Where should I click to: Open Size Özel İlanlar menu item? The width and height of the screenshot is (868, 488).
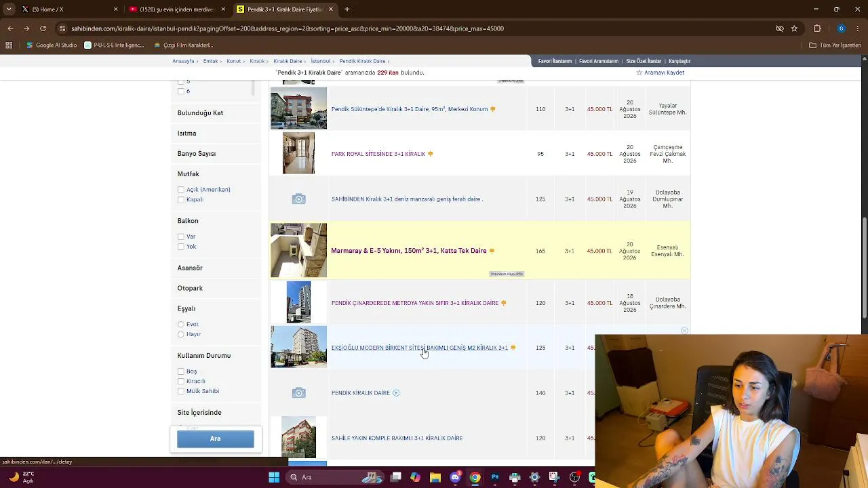pyautogui.click(x=644, y=61)
